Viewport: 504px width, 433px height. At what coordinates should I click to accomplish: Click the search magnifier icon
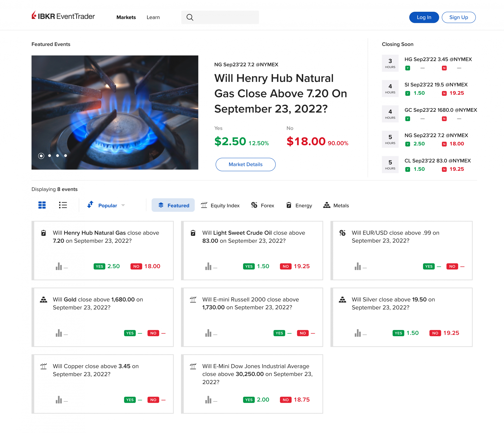click(x=190, y=17)
